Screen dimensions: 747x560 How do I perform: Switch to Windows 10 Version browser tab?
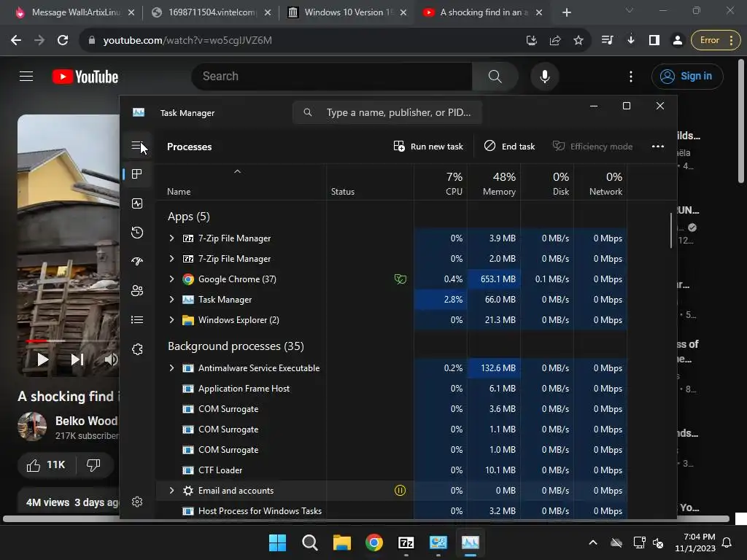tap(348, 12)
